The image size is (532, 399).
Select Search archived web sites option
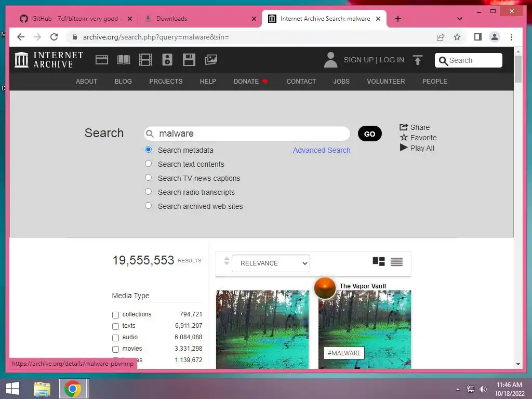pyautogui.click(x=148, y=206)
